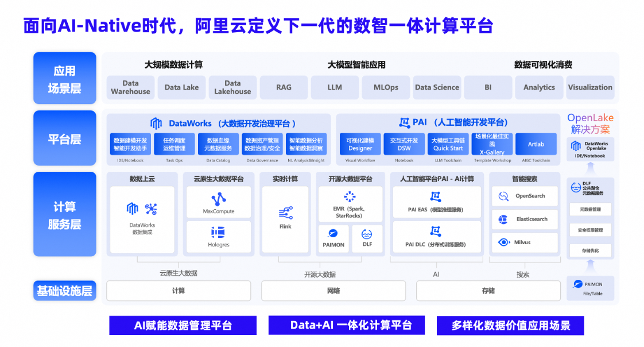Select the Data Lake box
644x347 pixels.
coord(181,87)
